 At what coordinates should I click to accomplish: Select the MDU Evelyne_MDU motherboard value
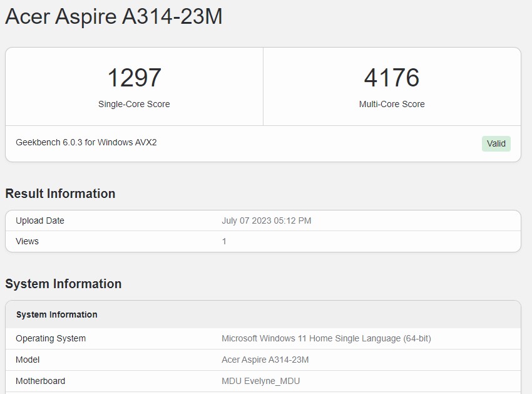(x=260, y=381)
